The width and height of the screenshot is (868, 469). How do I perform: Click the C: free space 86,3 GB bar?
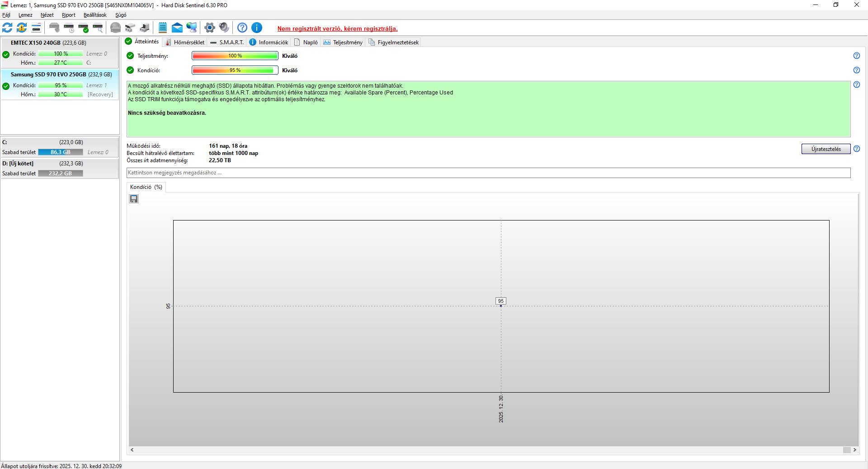coord(61,152)
